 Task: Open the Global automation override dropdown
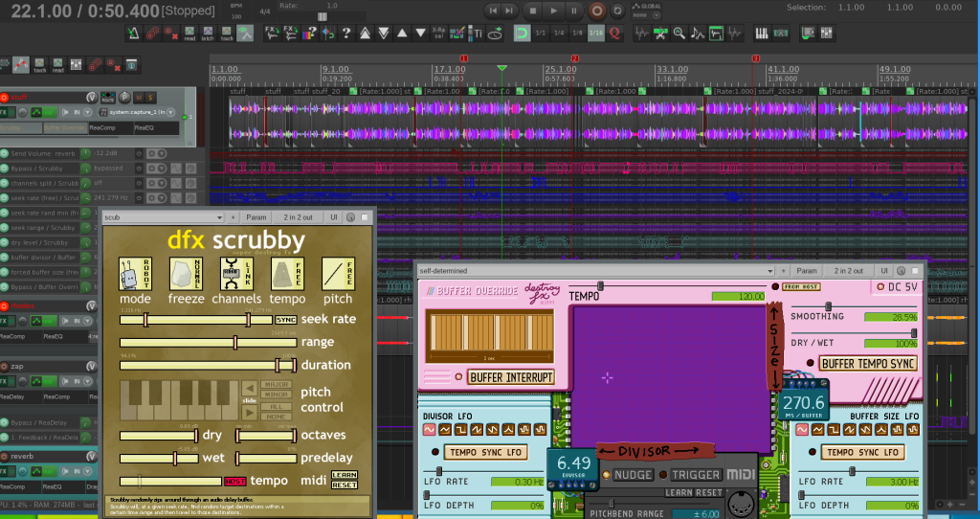(657, 15)
